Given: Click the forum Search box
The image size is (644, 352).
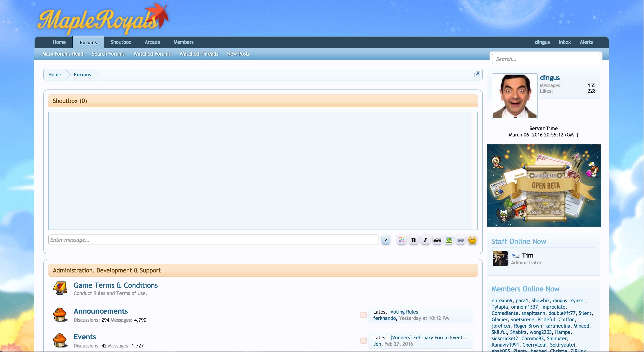Looking at the screenshot, I should (x=546, y=59).
